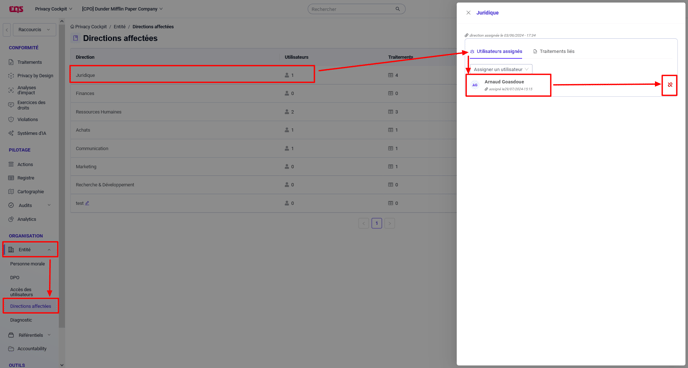Collapse the sidebar with the back chevron
688x368 pixels.
(7, 30)
